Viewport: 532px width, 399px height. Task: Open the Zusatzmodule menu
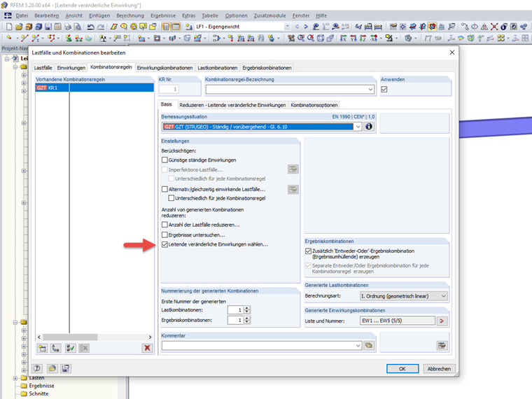(x=269, y=15)
